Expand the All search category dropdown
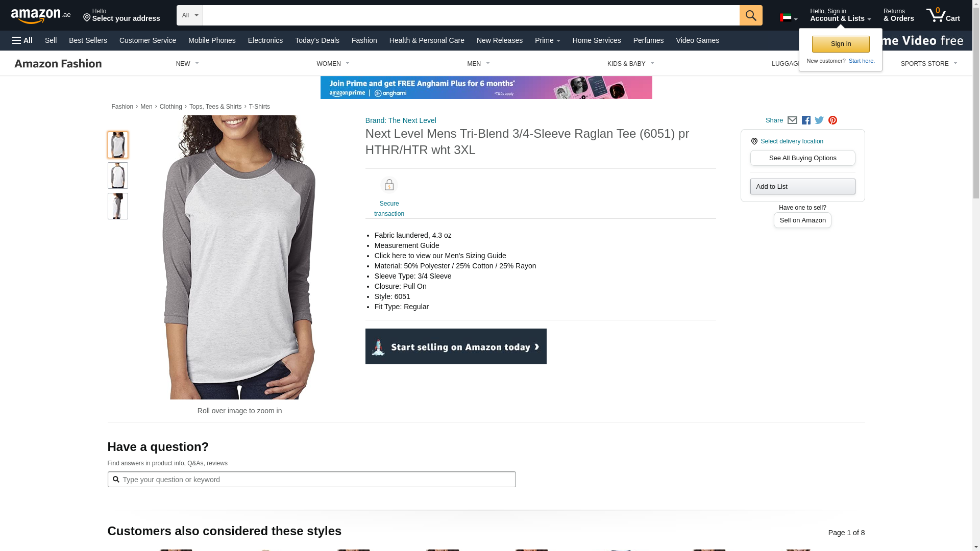This screenshot has width=980, height=551. point(190,15)
